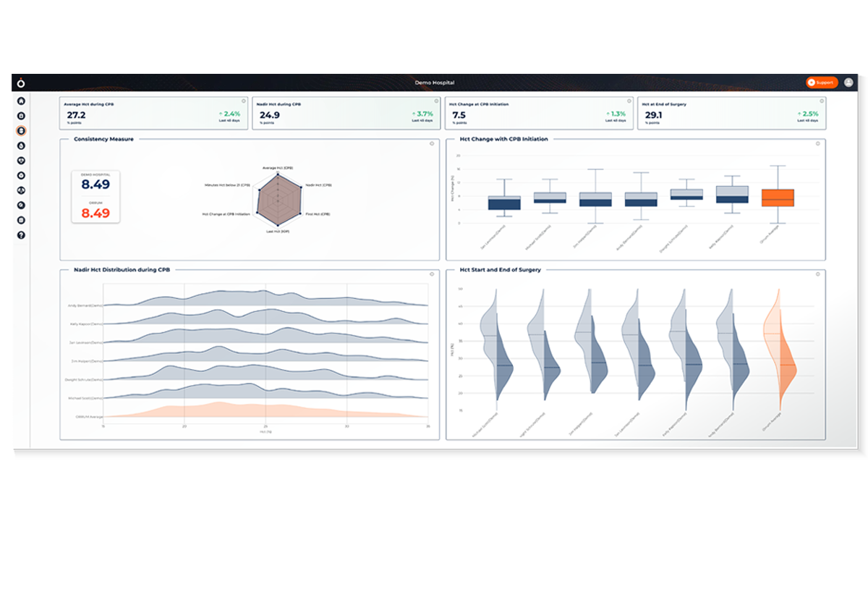
Task: Click info icon on Nadir Hct during CPB card
Action: [x=435, y=101]
